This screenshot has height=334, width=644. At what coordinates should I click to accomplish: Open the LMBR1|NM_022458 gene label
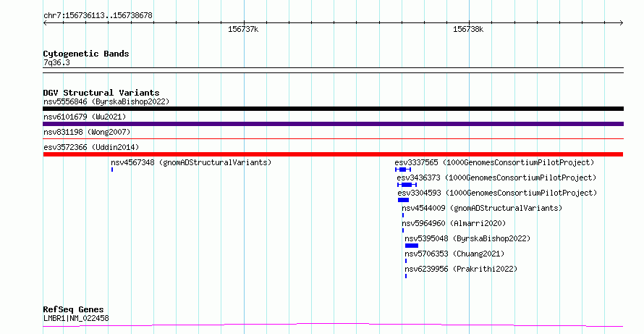[76, 318]
